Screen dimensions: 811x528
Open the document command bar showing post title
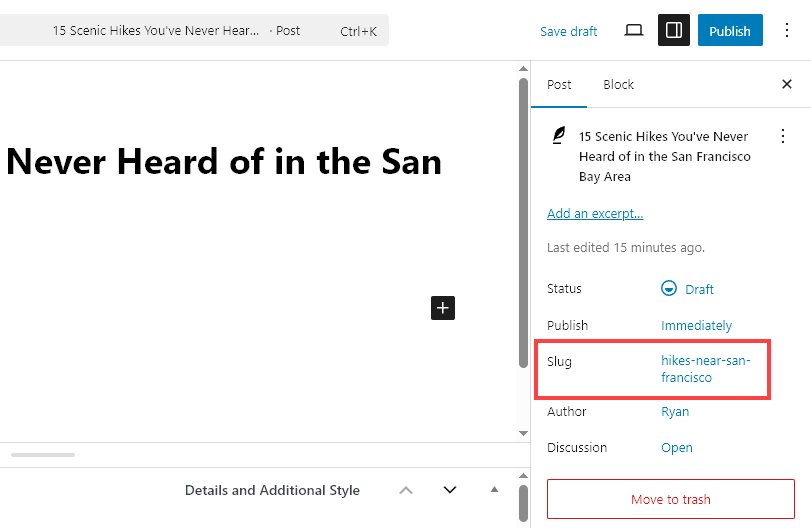(193, 31)
